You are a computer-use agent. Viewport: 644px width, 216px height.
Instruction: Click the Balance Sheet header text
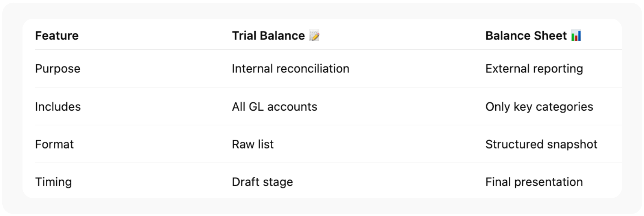[x=526, y=36]
